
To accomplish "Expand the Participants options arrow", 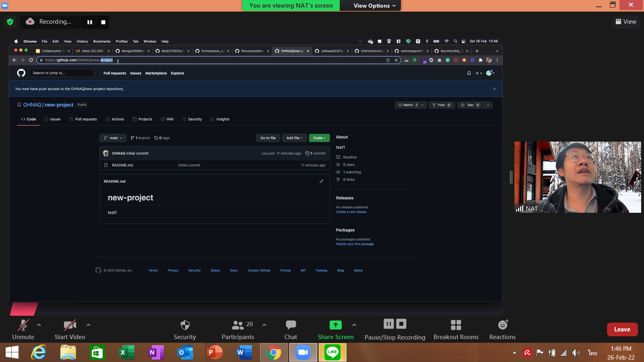I will [264, 325].
